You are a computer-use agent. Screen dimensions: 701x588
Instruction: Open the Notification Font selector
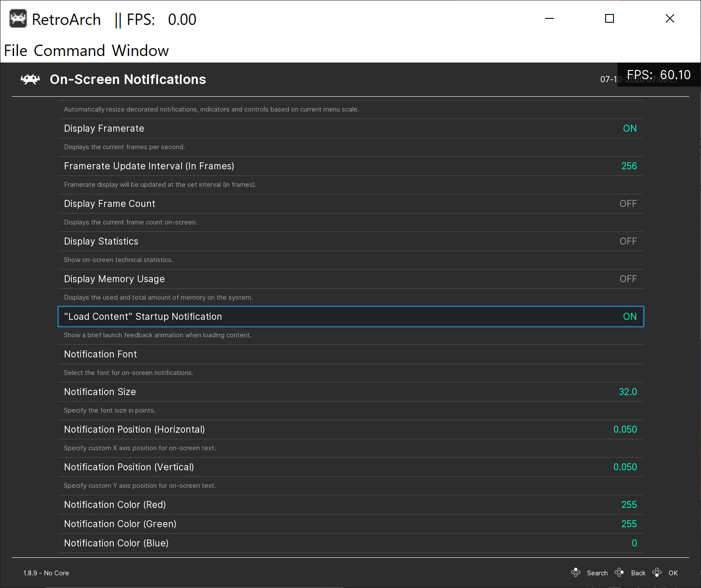pos(350,354)
